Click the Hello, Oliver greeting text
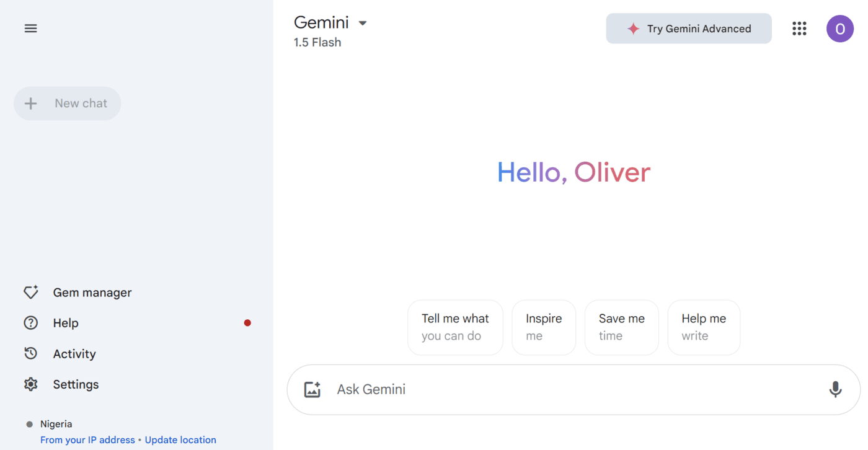This screenshot has height=450, width=868. pyautogui.click(x=573, y=172)
